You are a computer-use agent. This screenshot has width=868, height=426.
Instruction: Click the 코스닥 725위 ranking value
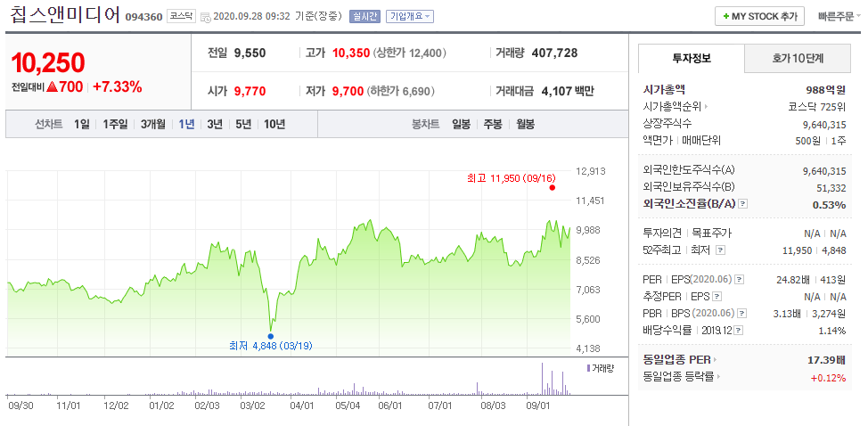pos(817,106)
